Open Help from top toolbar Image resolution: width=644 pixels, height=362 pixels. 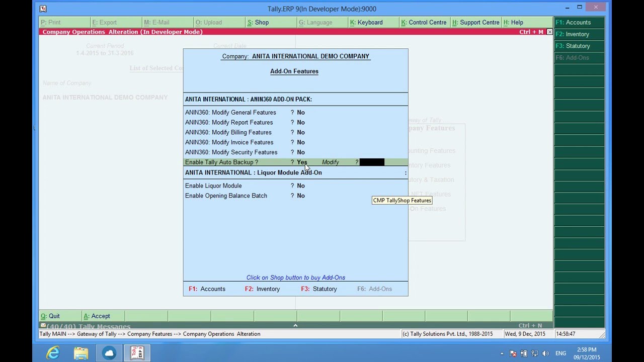point(527,22)
